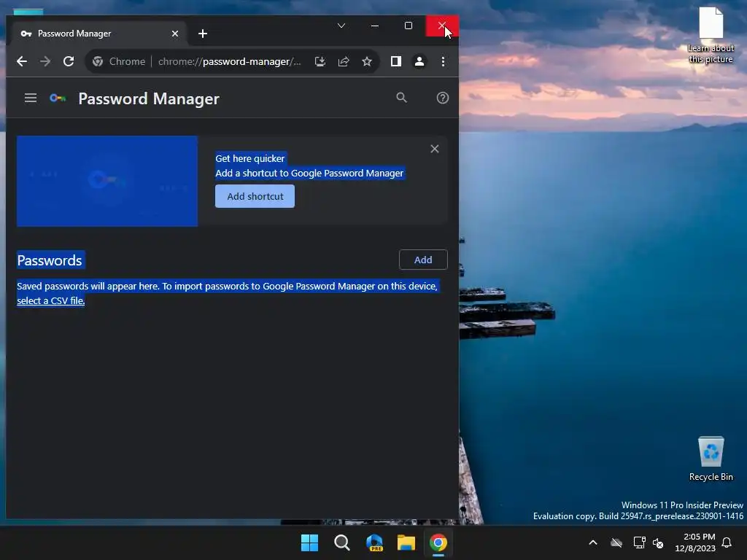
Task: Minimize the Chrome window
Action: [375, 26]
